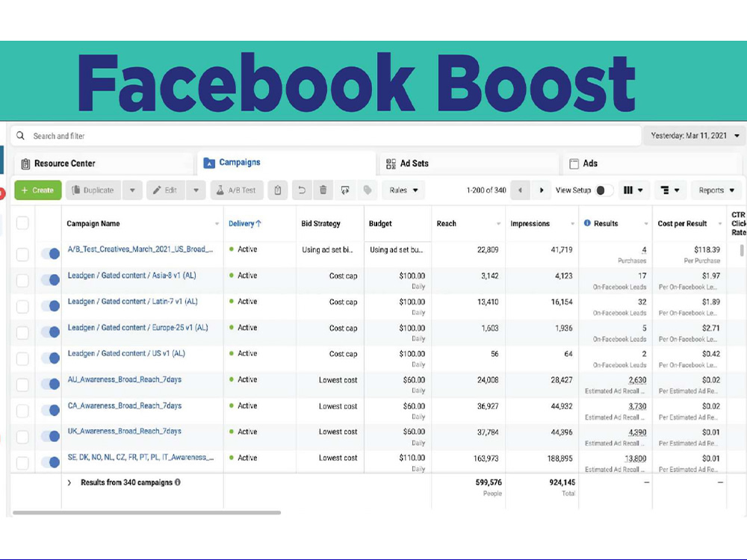
Task: Open the Edit dropdown arrow
Action: click(196, 190)
